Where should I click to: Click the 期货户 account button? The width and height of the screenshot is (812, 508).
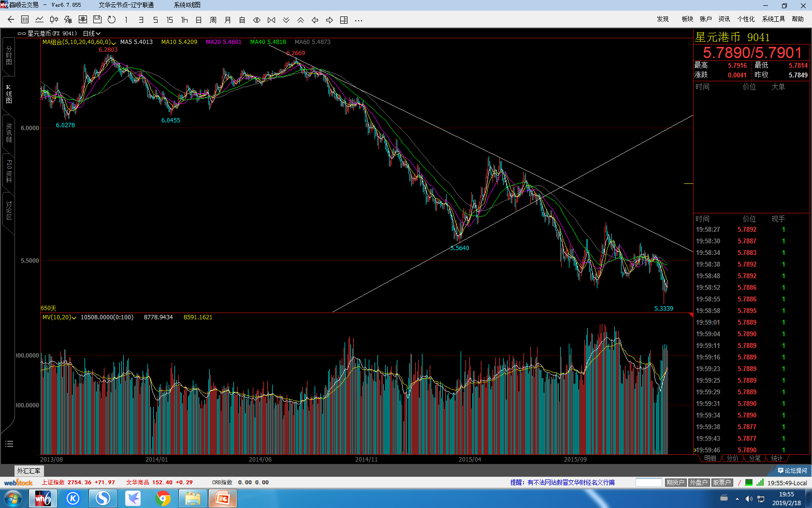pos(675,482)
